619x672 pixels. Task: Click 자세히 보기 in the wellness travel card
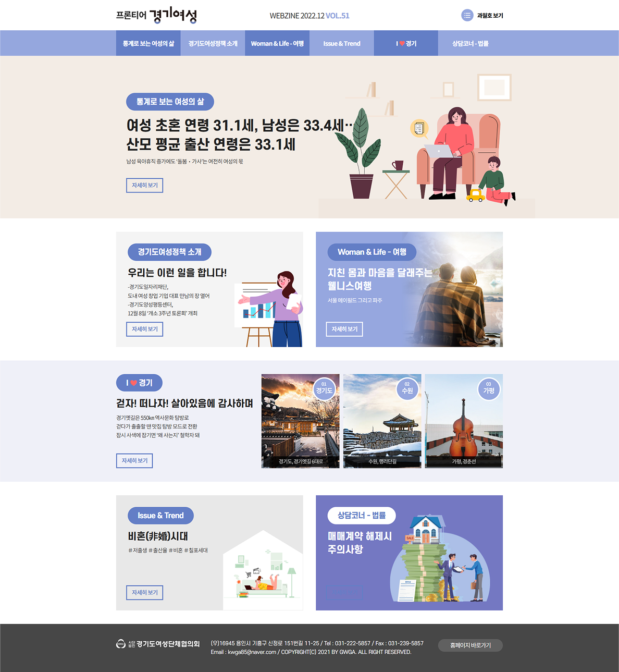click(344, 329)
